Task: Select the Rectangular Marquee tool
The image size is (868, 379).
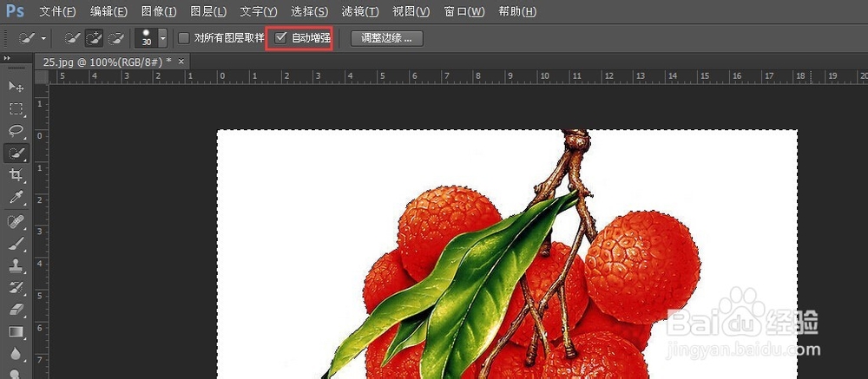Action: point(16,108)
